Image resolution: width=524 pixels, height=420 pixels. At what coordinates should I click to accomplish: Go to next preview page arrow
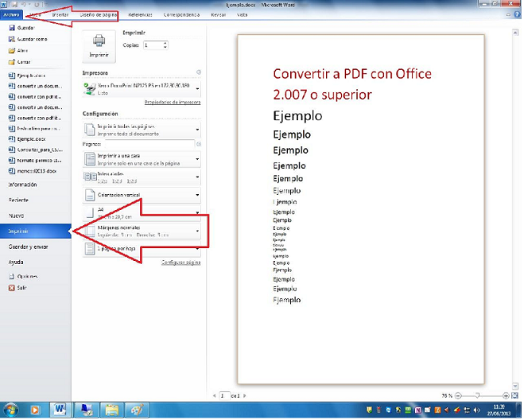point(245,396)
